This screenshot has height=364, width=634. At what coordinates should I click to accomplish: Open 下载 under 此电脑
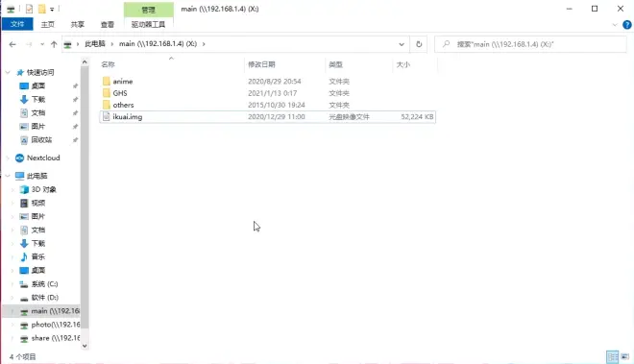coord(38,243)
